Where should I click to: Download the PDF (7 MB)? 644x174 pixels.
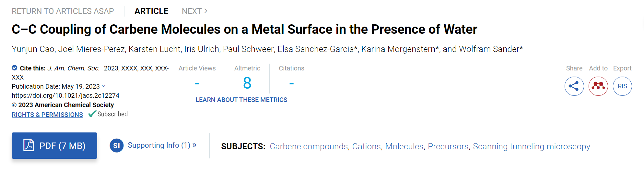[x=54, y=145]
